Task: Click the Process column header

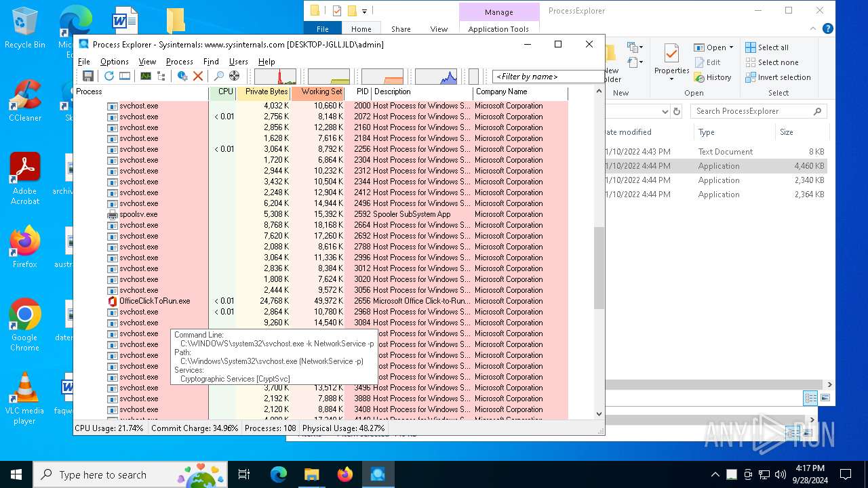Action: [x=141, y=92]
